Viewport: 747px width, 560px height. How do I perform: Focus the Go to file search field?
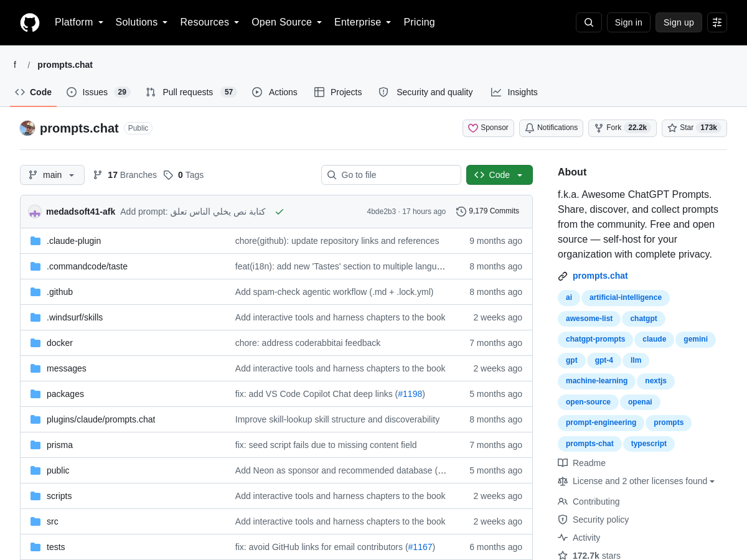coord(391,175)
